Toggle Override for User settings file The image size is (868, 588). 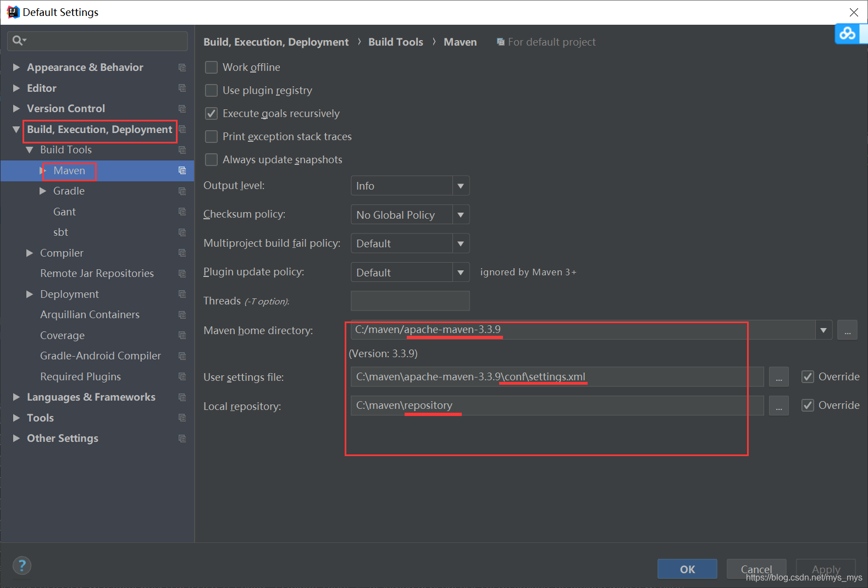click(x=808, y=376)
